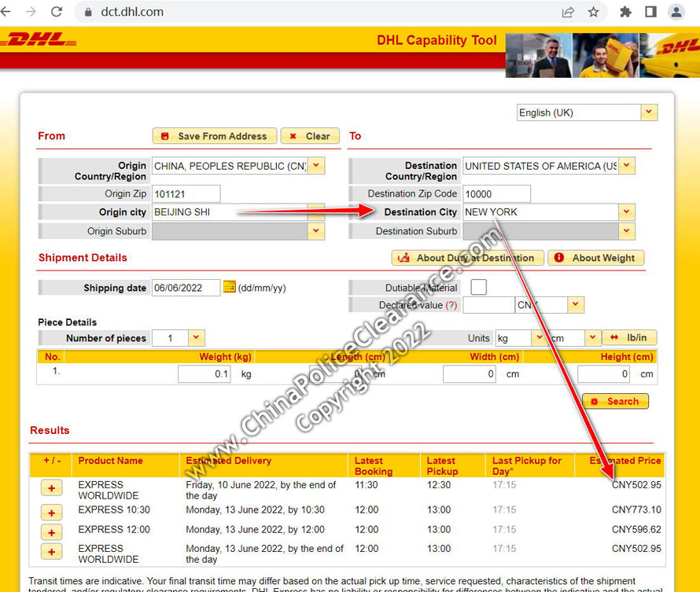Click the Width (cm) input field

(470, 374)
